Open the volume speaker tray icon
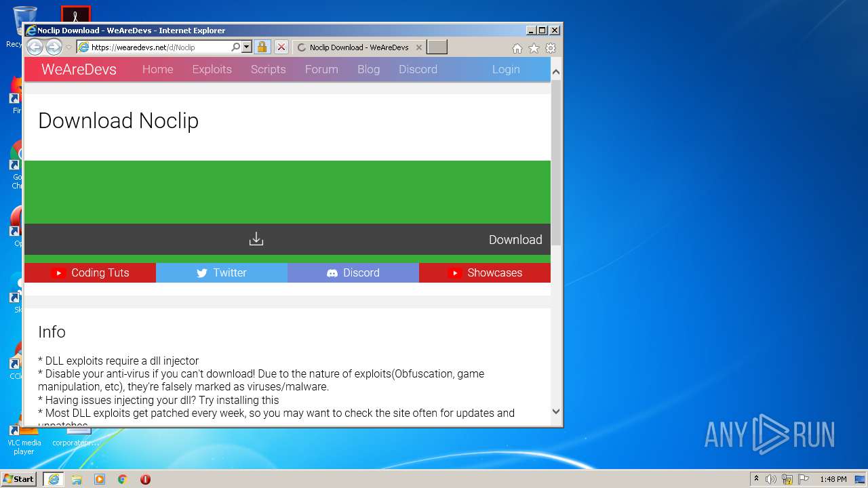Screen dimensions: 868x488 point(771,479)
